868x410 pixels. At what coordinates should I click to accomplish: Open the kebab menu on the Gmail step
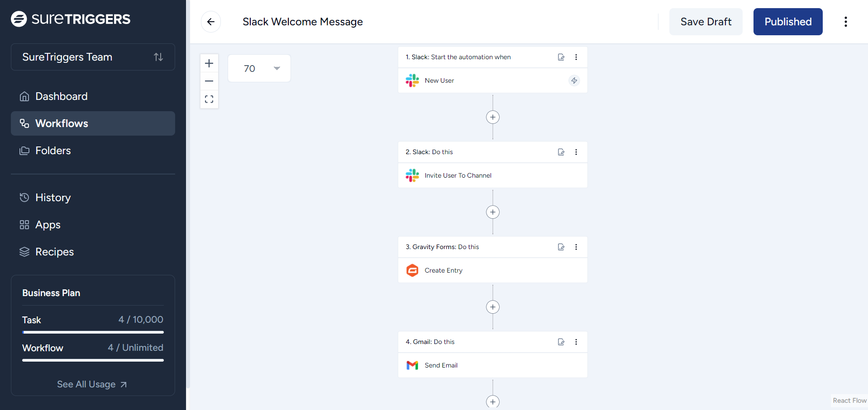(x=576, y=342)
